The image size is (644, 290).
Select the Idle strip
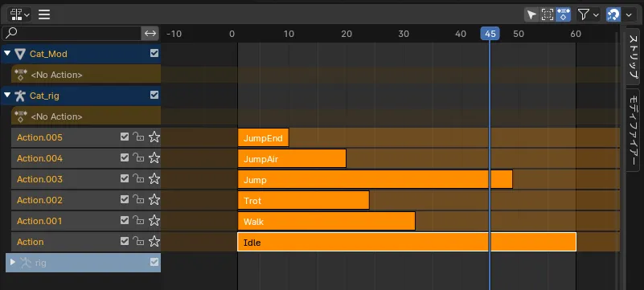click(407, 242)
